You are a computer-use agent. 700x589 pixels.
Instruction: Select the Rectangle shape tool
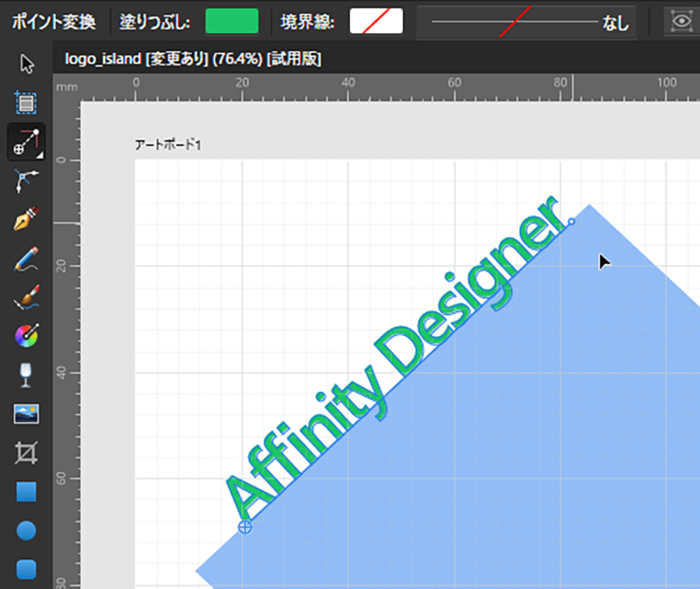26,492
